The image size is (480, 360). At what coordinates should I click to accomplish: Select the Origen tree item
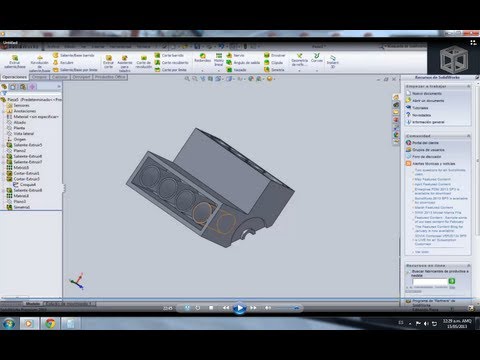(x=20, y=139)
